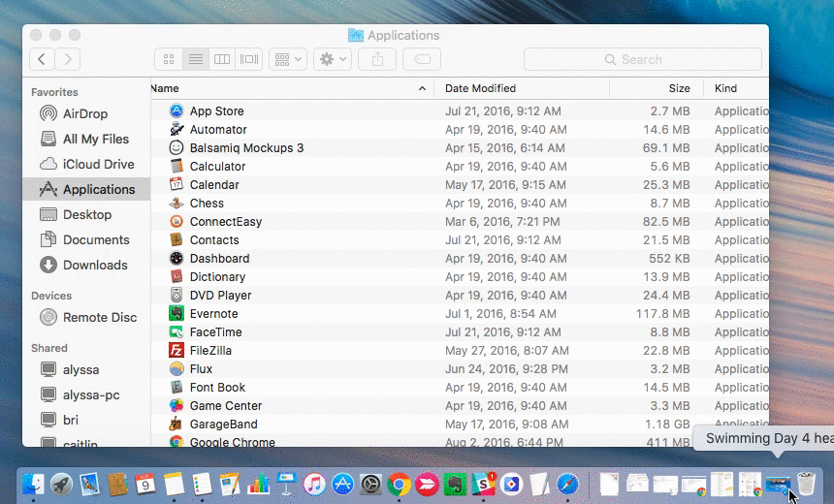Click the GarageBand guitar icon in the list

[x=176, y=425]
